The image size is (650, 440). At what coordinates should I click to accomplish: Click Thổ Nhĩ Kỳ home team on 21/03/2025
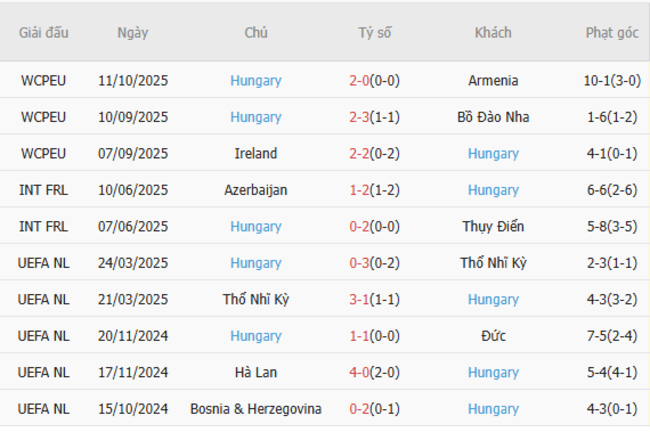click(x=255, y=299)
